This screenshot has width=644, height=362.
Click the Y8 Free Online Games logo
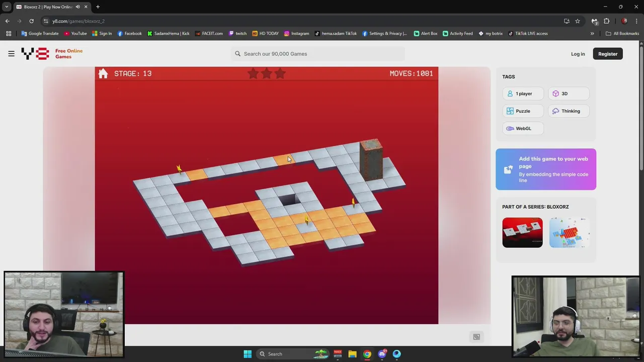(x=52, y=54)
